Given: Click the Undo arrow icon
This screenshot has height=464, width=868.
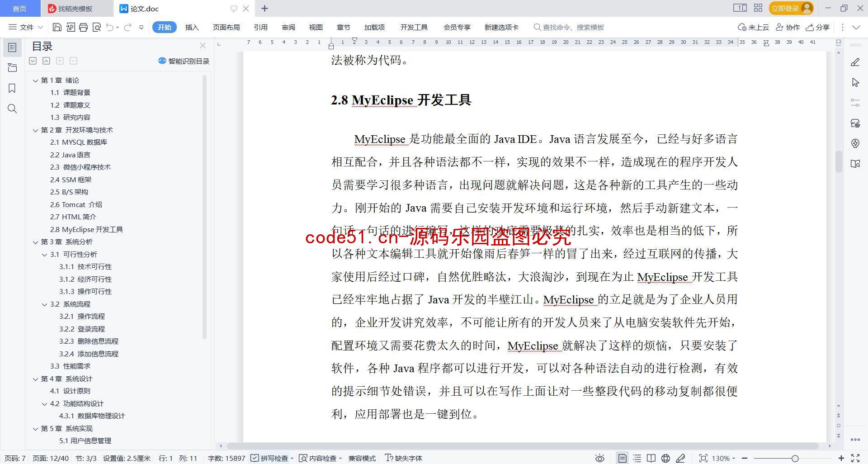Looking at the screenshot, I should pyautogui.click(x=109, y=27).
